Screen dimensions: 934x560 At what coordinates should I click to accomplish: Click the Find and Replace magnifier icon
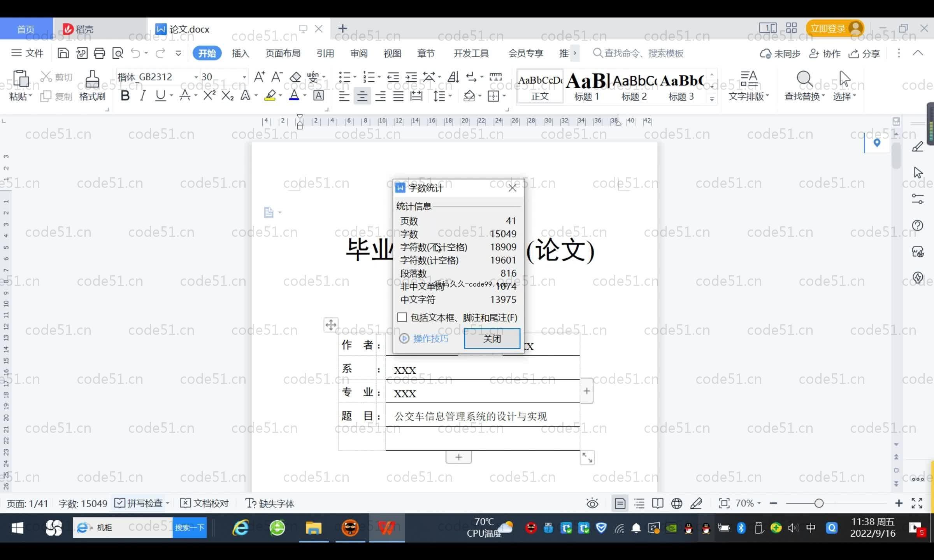[x=804, y=79]
